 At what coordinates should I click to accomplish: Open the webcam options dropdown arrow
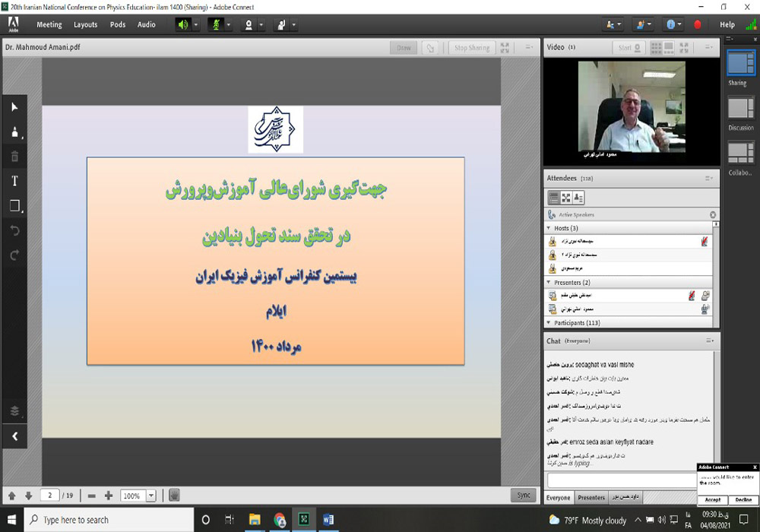pos(261,24)
